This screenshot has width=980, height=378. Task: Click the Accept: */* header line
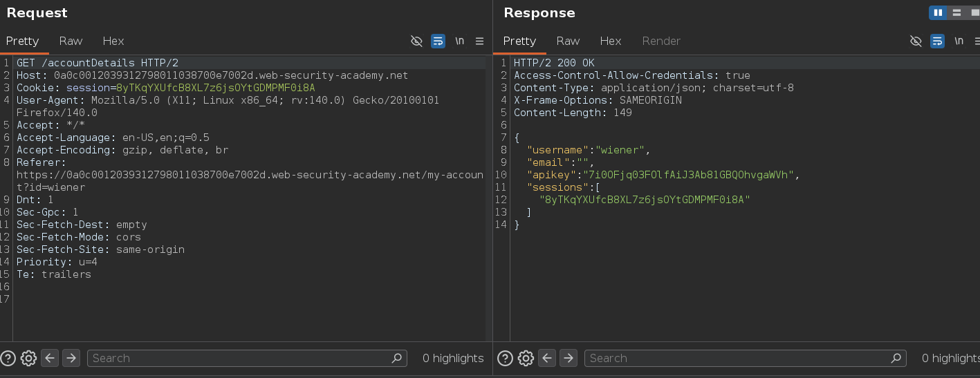tap(50, 125)
